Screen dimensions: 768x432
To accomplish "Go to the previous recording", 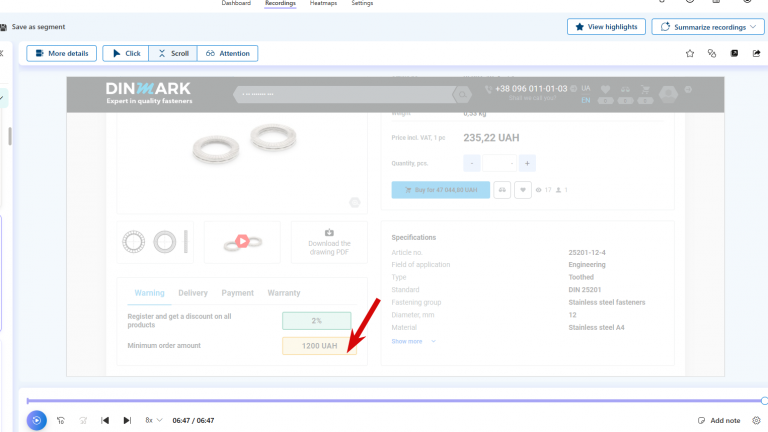I will [105, 420].
